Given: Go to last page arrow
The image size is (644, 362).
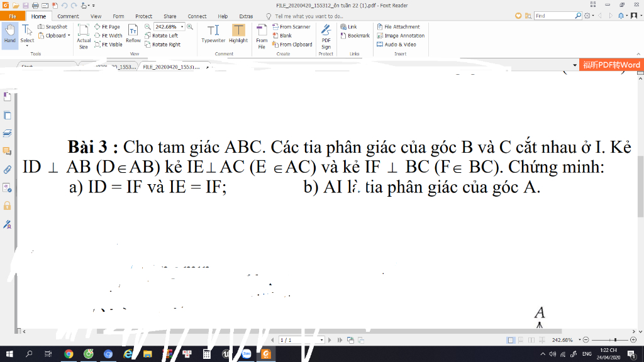Looking at the screenshot, I should coord(340,340).
